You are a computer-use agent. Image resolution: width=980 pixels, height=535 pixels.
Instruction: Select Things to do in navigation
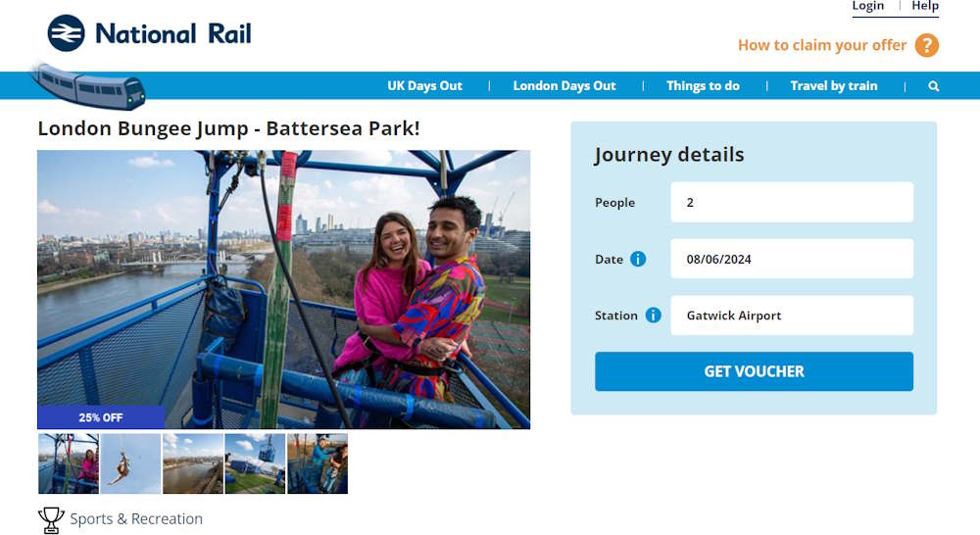(703, 85)
